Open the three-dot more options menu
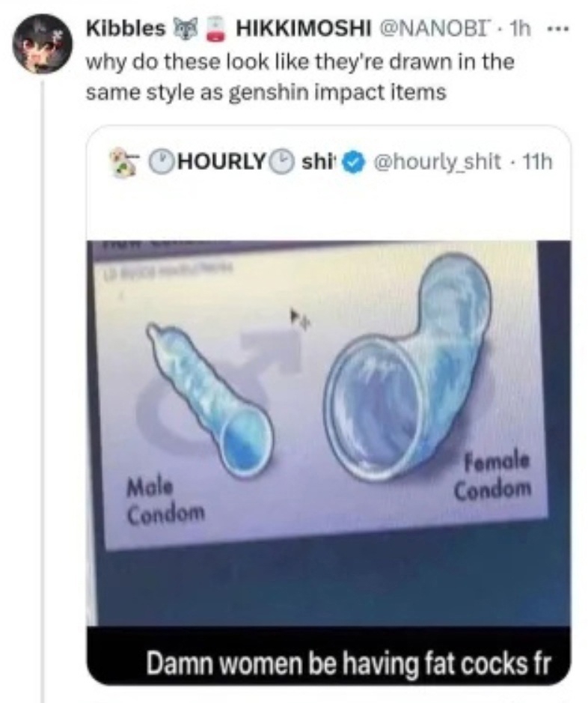Viewport: 588px width, 703px height. (558, 30)
